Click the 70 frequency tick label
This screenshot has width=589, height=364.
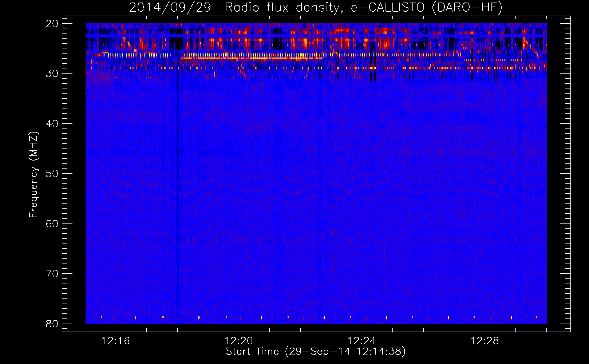pyautogui.click(x=52, y=274)
